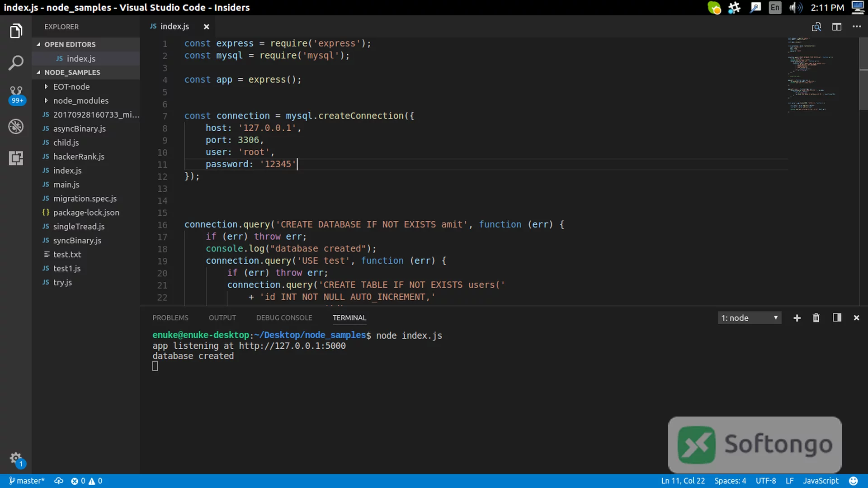Open the editor More Actions ellipsis menu

857,27
